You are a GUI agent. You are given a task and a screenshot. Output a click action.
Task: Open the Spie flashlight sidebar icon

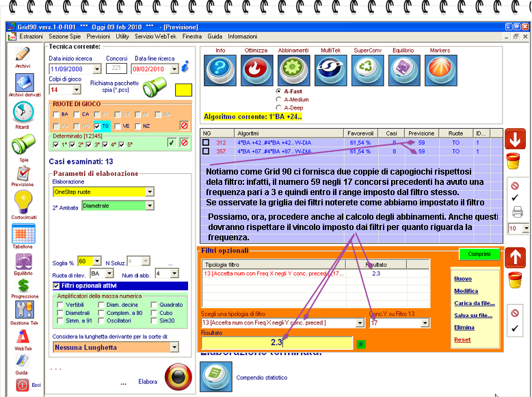pos(23,144)
